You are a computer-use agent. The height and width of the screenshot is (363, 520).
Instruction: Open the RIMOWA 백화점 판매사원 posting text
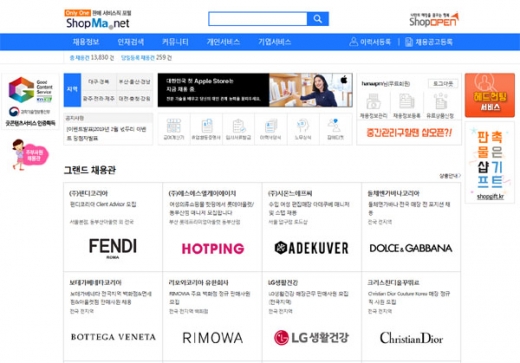210,298
